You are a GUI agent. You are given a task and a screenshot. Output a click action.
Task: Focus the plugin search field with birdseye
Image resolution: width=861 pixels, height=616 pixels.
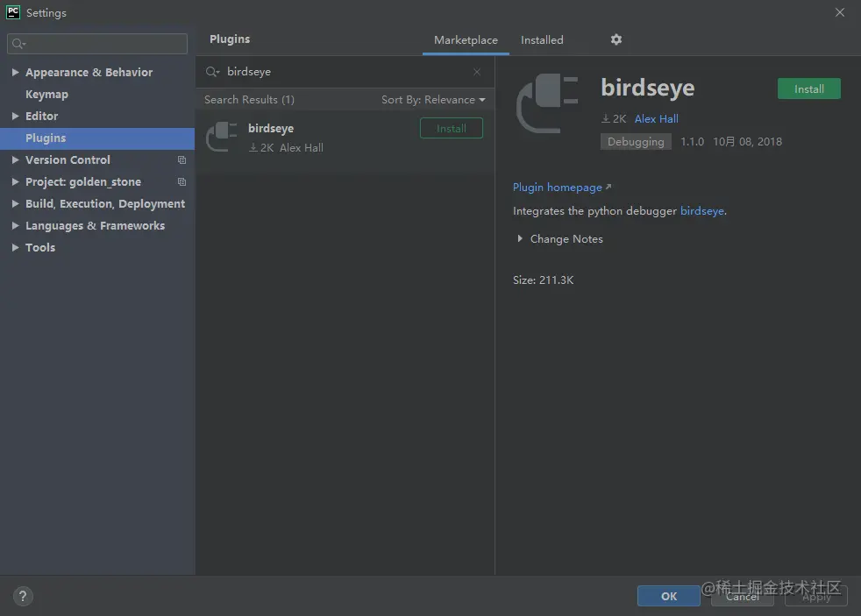pos(345,72)
